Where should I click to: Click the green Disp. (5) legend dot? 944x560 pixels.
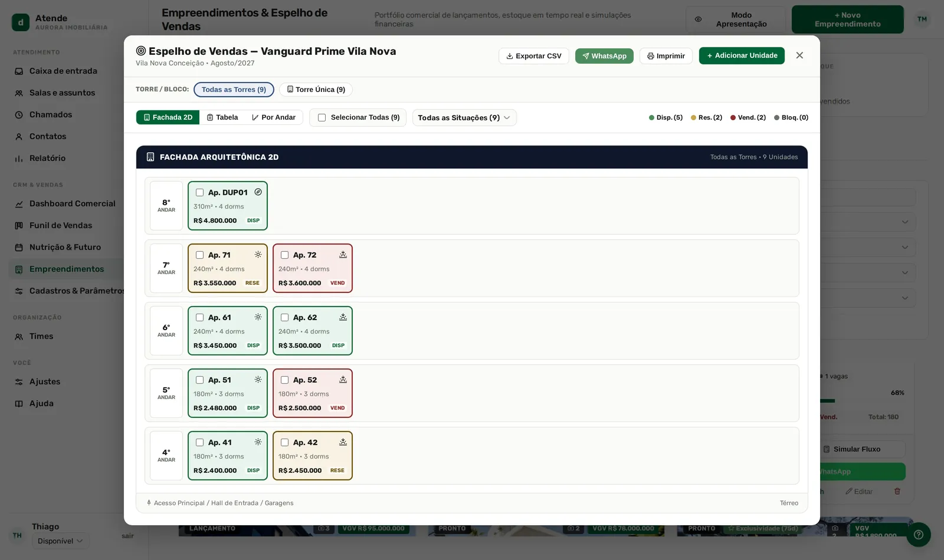pyautogui.click(x=651, y=118)
